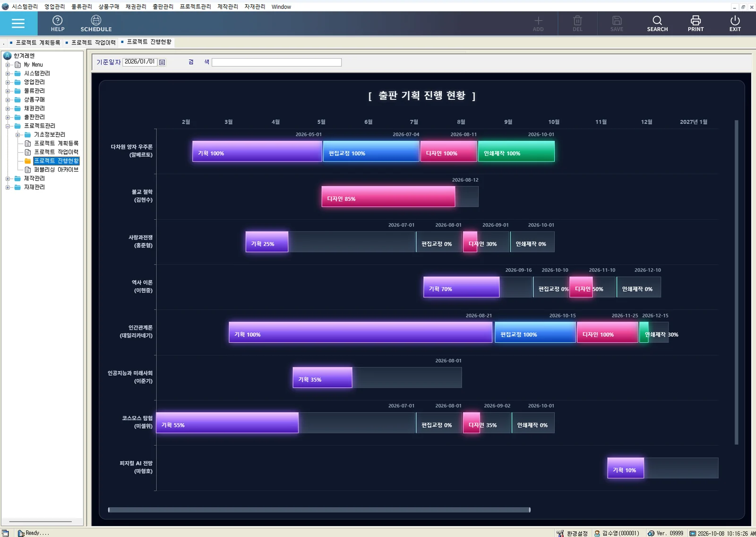Expand the 제작관리 tree node
756x537 pixels.
pos(8,179)
